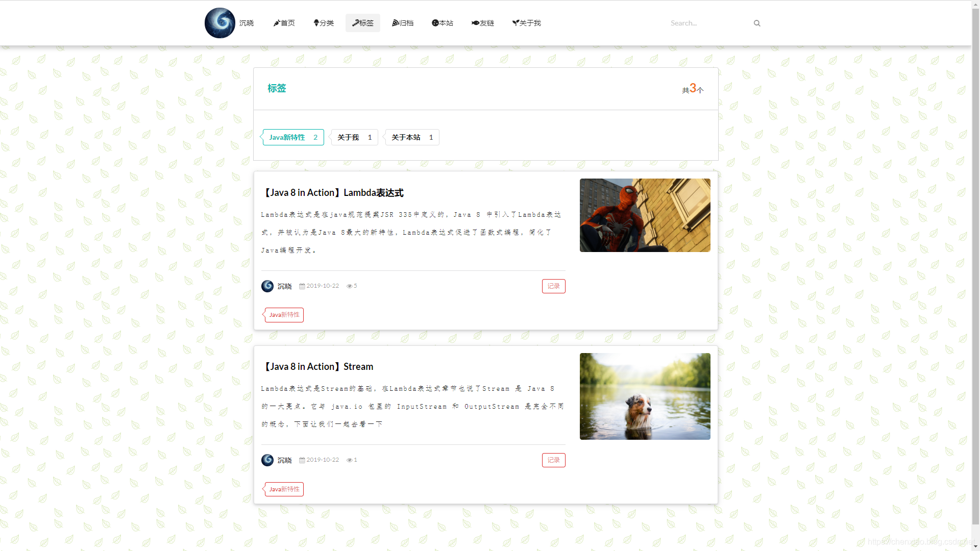
Task: Select the 关于本站 tag filter
Action: tap(411, 137)
